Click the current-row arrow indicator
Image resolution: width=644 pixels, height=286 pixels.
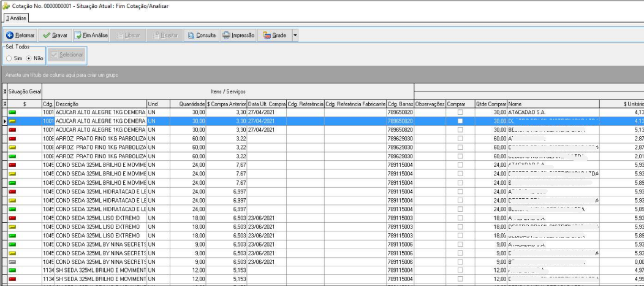coord(5,121)
